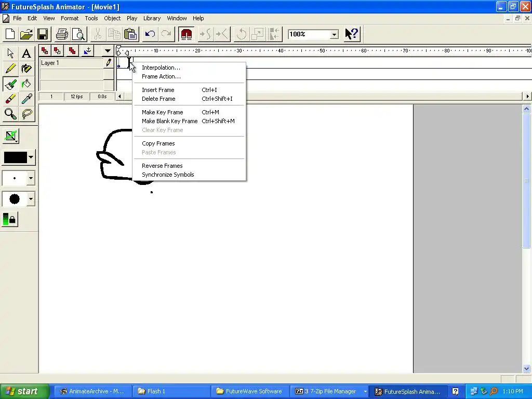This screenshot has height=399, width=532.
Task: Select the Paint Bucket tool
Action: coord(26,84)
